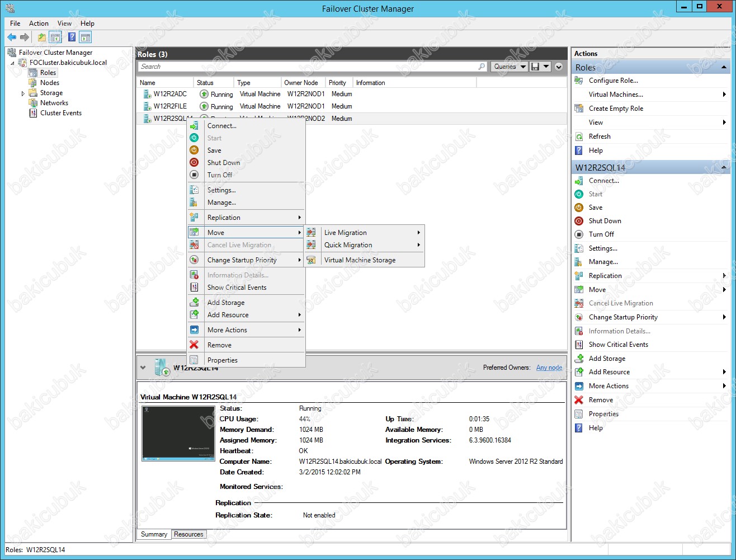Image resolution: width=736 pixels, height=560 pixels.
Task: Select Virtual Machine Storage menu entry
Action: 364,260
